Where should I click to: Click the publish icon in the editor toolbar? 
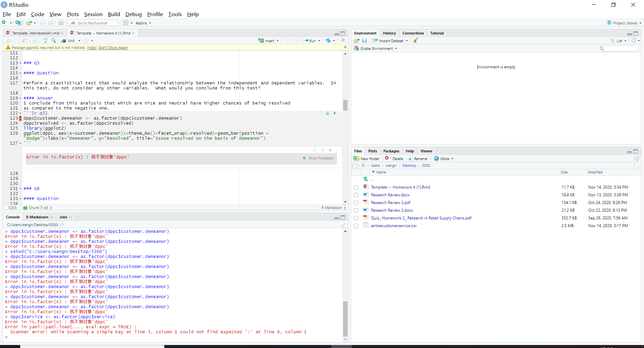(x=328, y=41)
